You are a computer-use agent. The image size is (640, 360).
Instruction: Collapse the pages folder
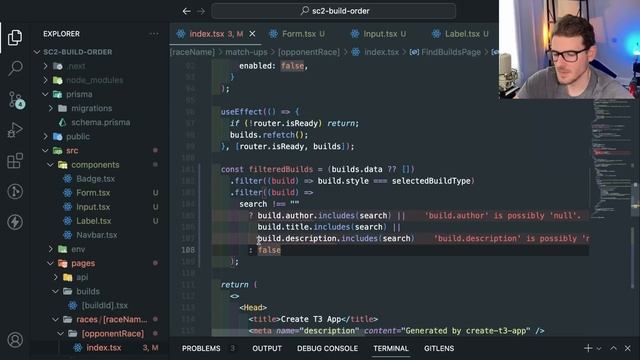[83, 263]
